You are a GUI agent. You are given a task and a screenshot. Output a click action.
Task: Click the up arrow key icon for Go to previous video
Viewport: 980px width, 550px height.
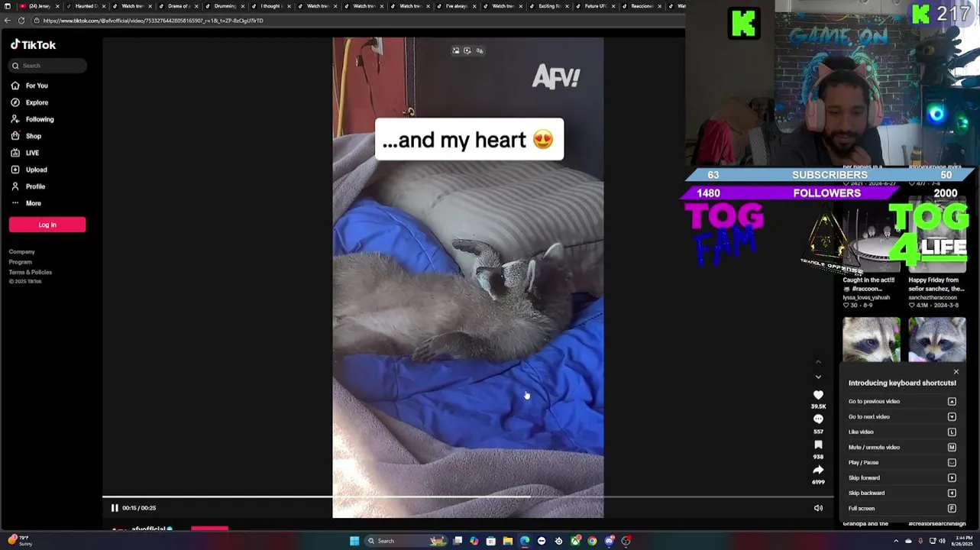(x=952, y=401)
